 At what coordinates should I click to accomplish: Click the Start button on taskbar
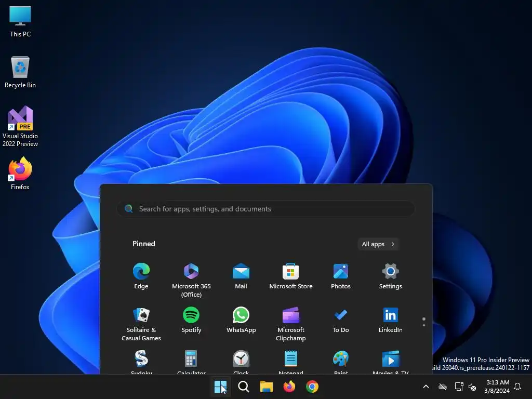tap(220, 387)
